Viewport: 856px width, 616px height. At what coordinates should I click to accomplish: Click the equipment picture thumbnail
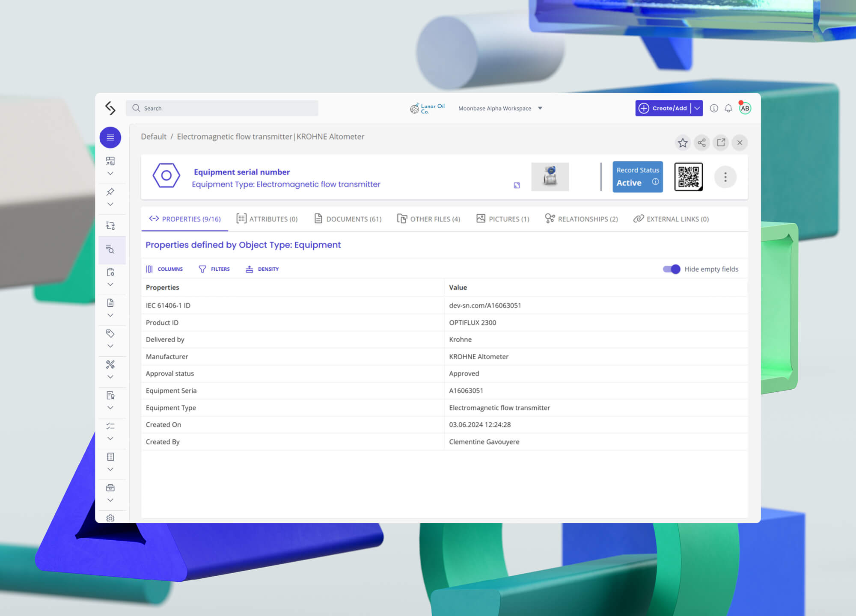pos(550,177)
